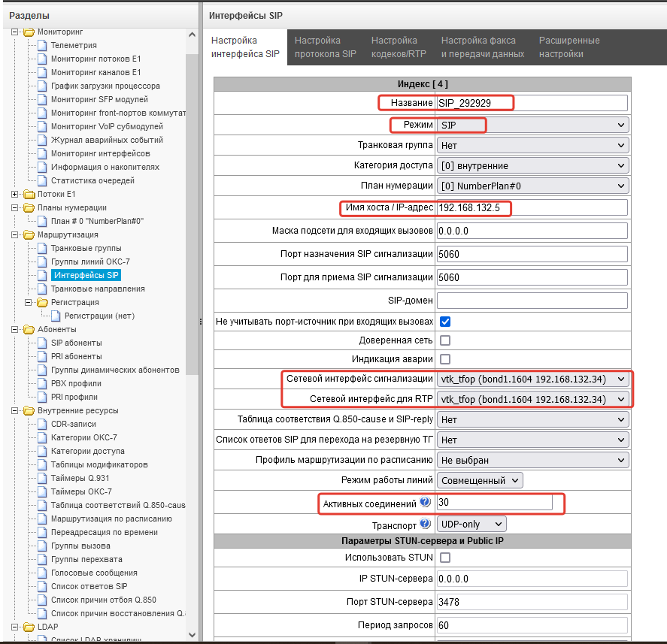Click the page icon beside Список ответов SIP
Screen dimensions: 667x644
(42, 587)
